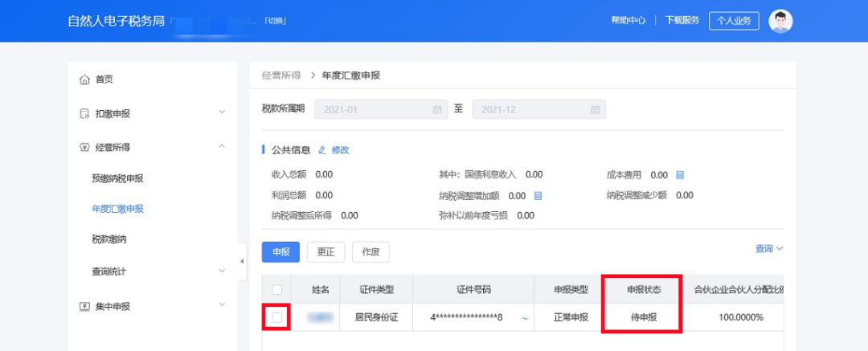
Task: Collapse the sidebar with the arrow handle
Action: pyautogui.click(x=242, y=261)
